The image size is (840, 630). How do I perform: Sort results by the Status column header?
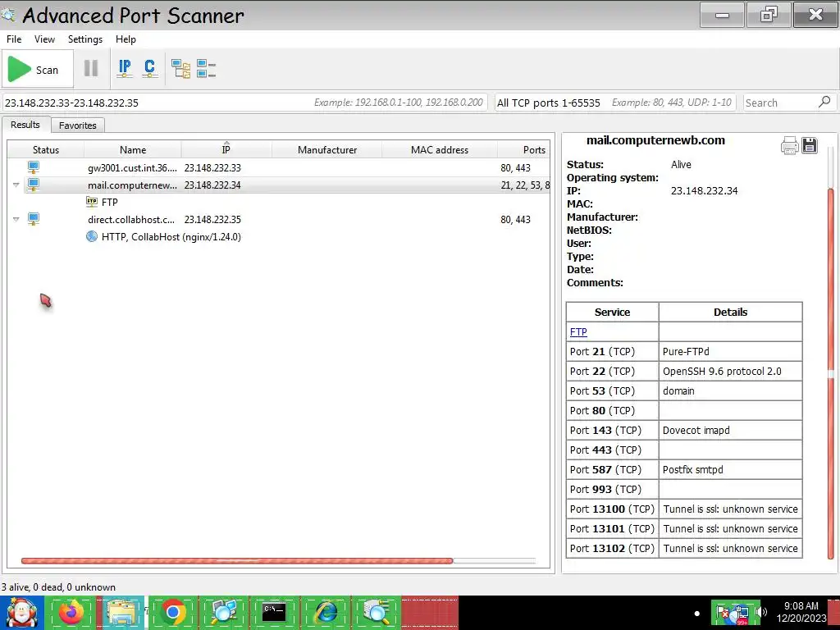coord(46,150)
